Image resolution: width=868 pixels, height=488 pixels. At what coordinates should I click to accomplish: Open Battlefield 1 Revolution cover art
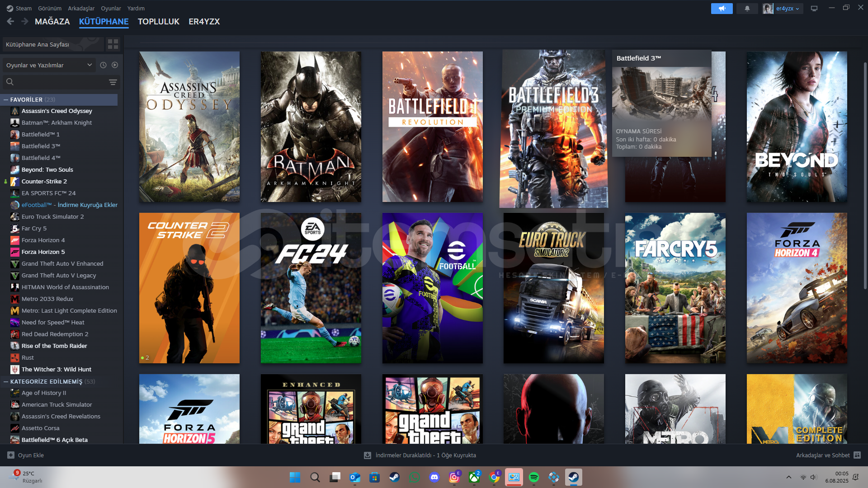[433, 127]
